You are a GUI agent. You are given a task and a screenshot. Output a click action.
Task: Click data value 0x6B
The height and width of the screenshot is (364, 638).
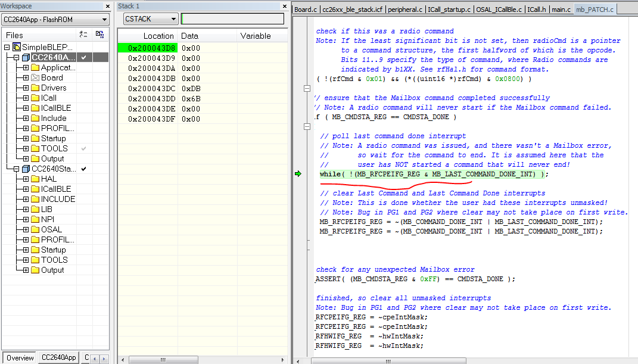pyautogui.click(x=191, y=99)
